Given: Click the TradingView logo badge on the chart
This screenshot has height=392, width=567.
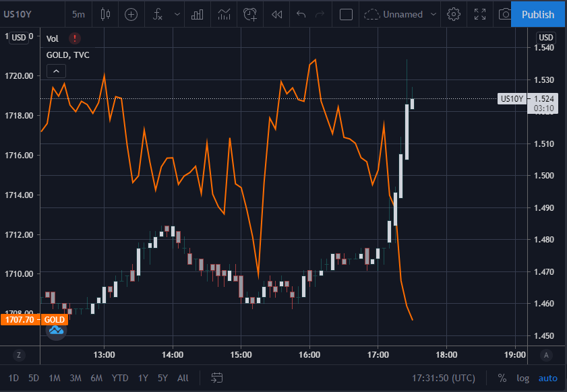Looking at the screenshot, I should pos(56,330).
